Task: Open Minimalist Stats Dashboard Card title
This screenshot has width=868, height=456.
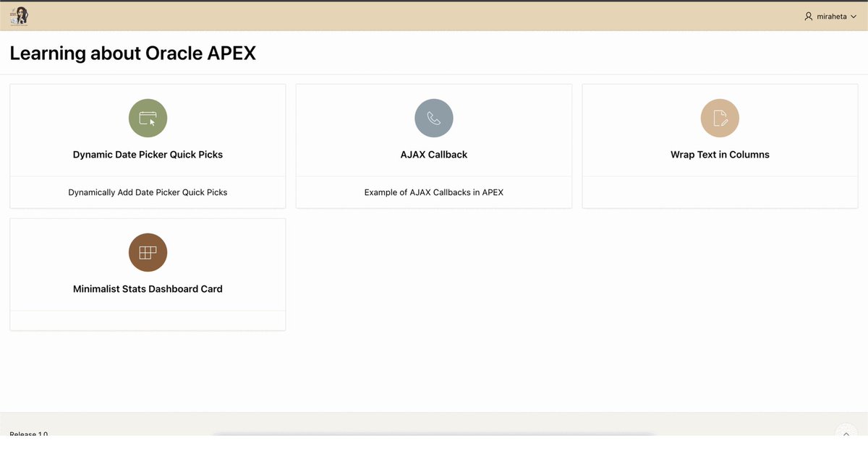Action: click(x=148, y=289)
